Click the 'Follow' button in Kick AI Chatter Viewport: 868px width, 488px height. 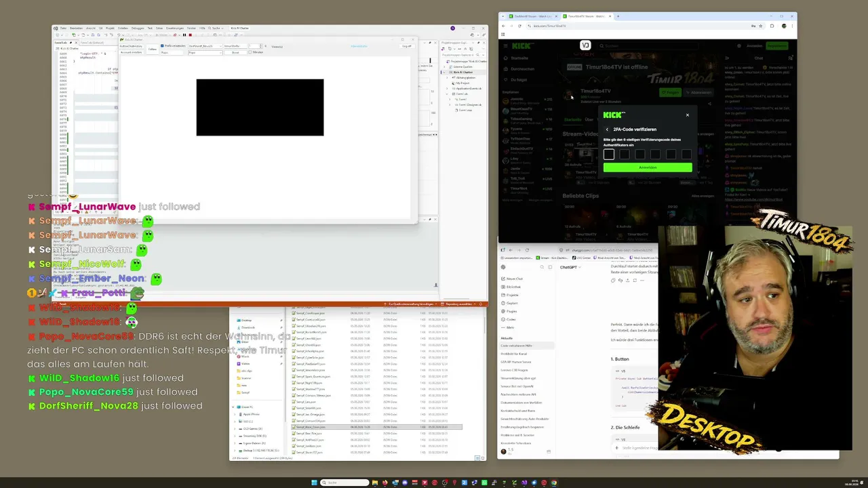(x=153, y=49)
